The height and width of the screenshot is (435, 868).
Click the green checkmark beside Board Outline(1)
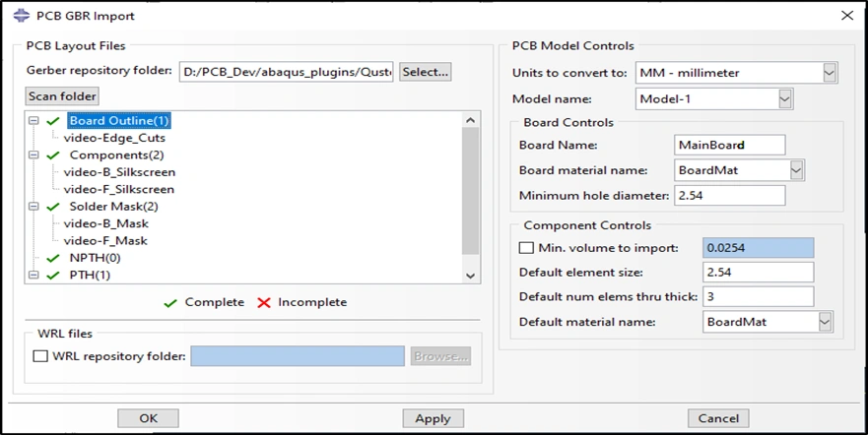(x=53, y=120)
